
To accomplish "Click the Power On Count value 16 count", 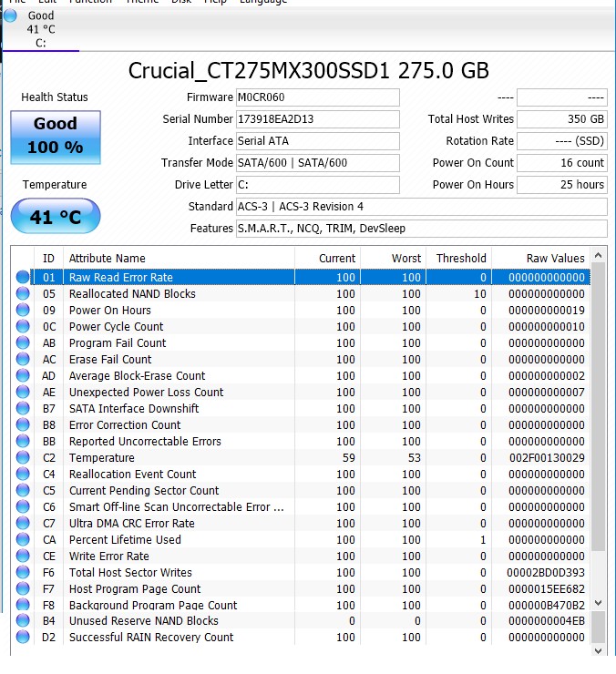I will 562,163.
